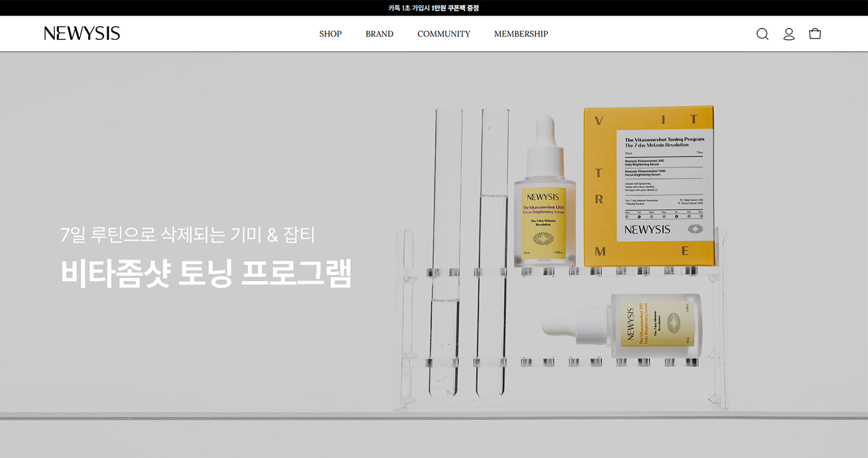
Task: Click the lying Vitasomeshot 300 serum bottle
Action: (622, 325)
